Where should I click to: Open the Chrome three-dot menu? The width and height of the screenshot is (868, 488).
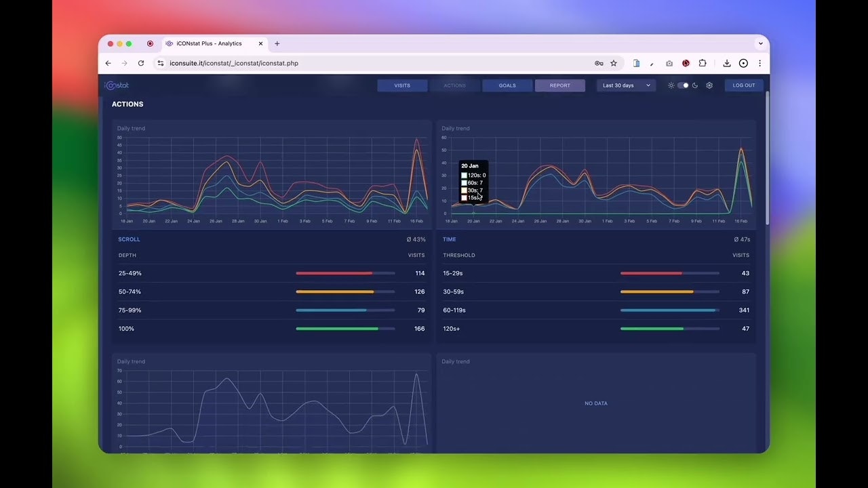click(759, 63)
